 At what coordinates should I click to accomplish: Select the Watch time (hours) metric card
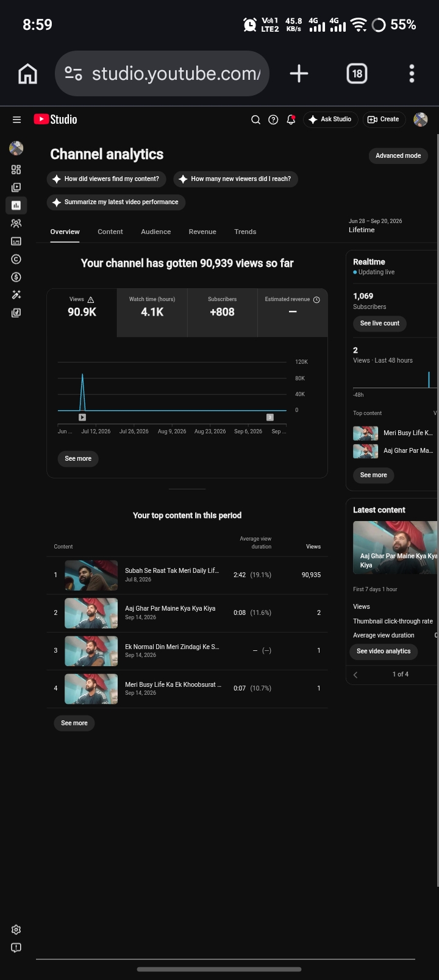[x=152, y=313]
